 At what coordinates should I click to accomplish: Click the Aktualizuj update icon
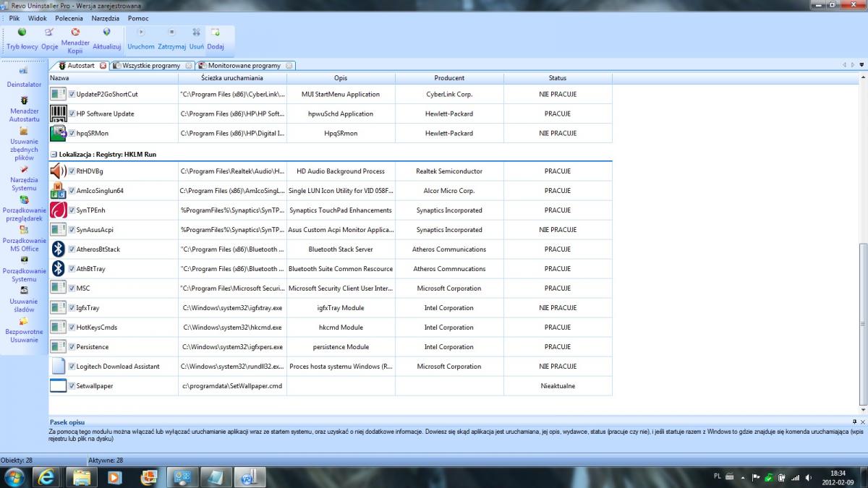(x=107, y=38)
